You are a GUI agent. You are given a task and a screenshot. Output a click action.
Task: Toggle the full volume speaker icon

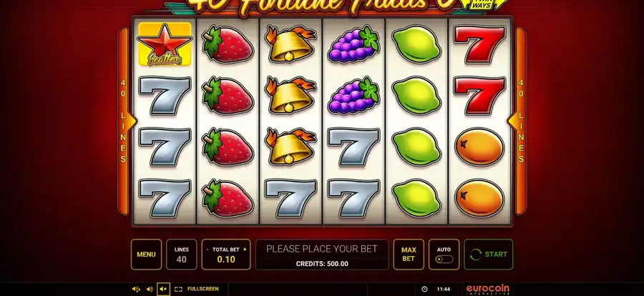pyautogui.click(x=150, y=289)
